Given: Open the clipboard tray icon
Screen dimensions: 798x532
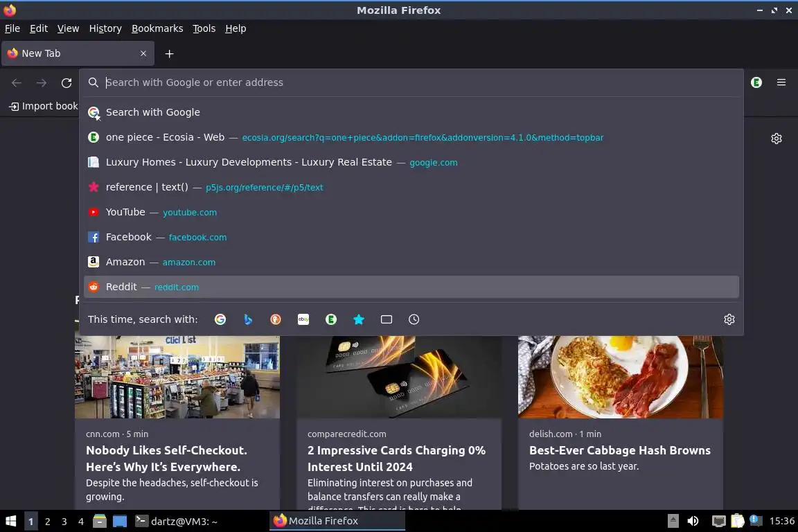Looking at the screenshot, I should [738, 521].
